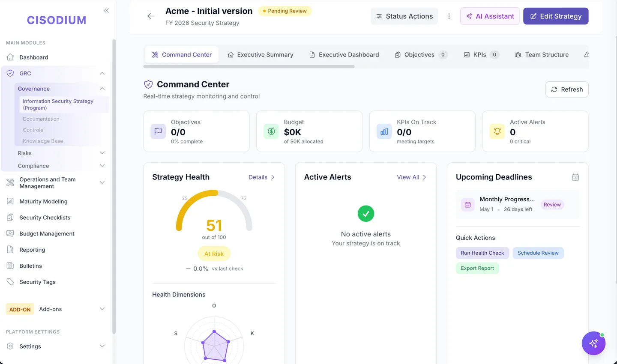Click View All active alerts link

click(411, 177)
